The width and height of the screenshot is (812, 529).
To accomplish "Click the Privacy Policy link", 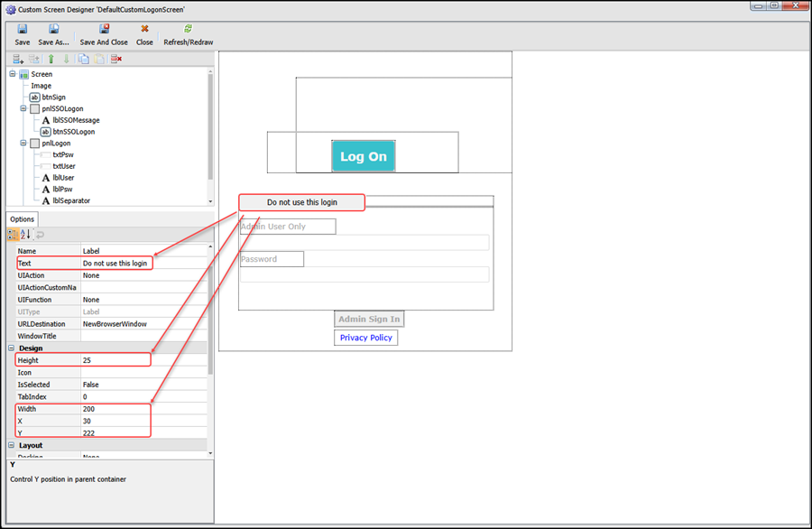I will click(365, 338).
